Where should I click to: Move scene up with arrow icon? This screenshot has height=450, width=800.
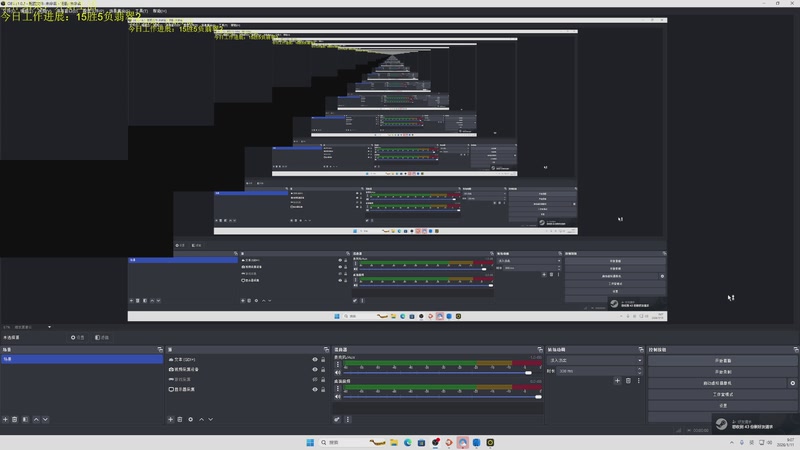coord(36,419)
